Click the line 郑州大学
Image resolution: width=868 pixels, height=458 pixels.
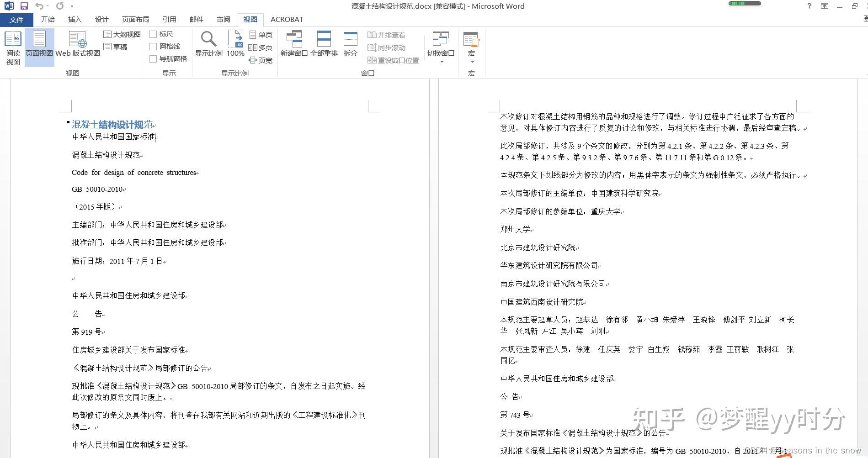(515, 230)
